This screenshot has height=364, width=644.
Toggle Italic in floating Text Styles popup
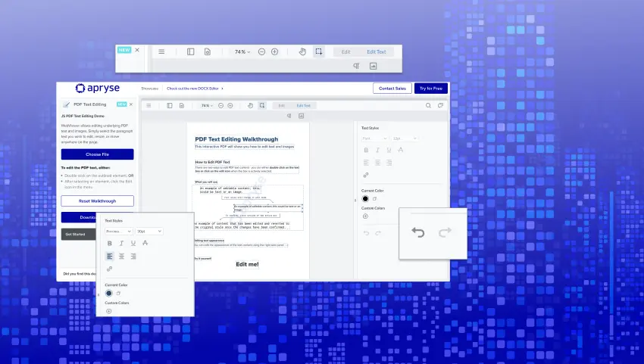(x=121, y=243)
